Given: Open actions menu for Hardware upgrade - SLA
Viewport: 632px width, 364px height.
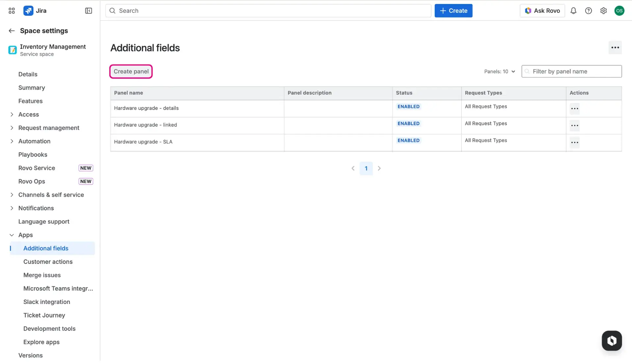Looking at the screenshot, I should pyautogui.click(x=575, y=143).
